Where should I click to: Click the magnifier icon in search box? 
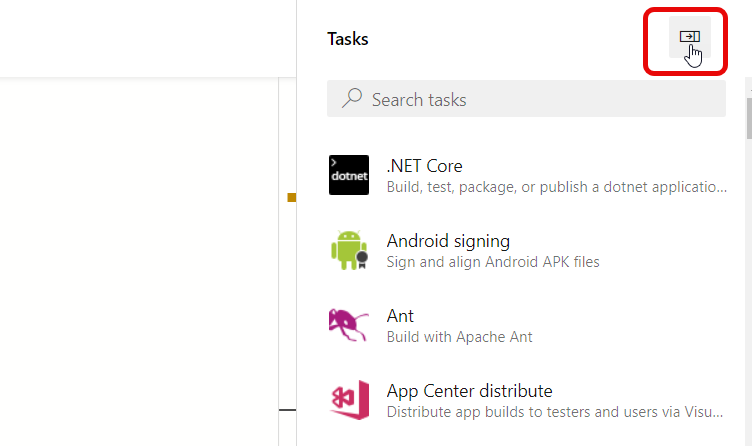pyautogui.click(x=351, y=99)
